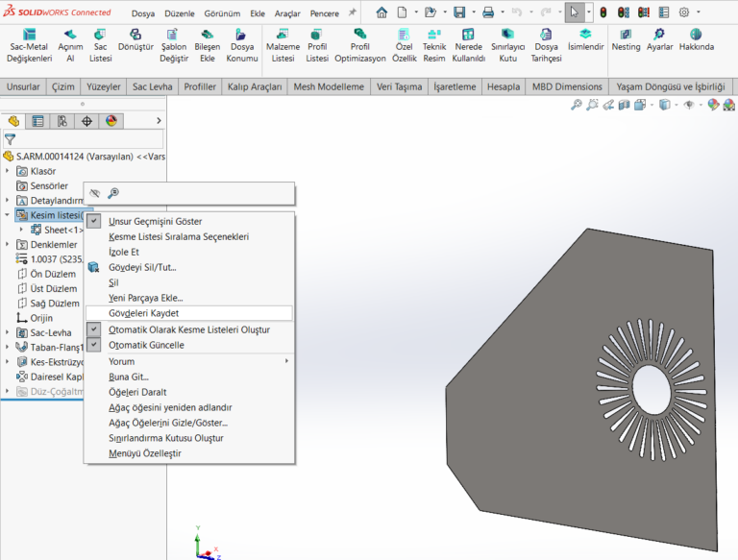Switch to the Sac Levha tab
Viewport: 738px width, 560px height.
coord(152,86)
